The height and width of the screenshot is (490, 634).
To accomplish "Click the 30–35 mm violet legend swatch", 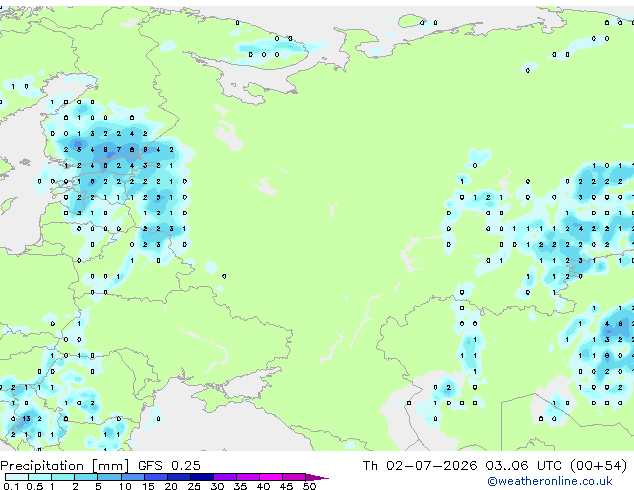I will point(225,477).
